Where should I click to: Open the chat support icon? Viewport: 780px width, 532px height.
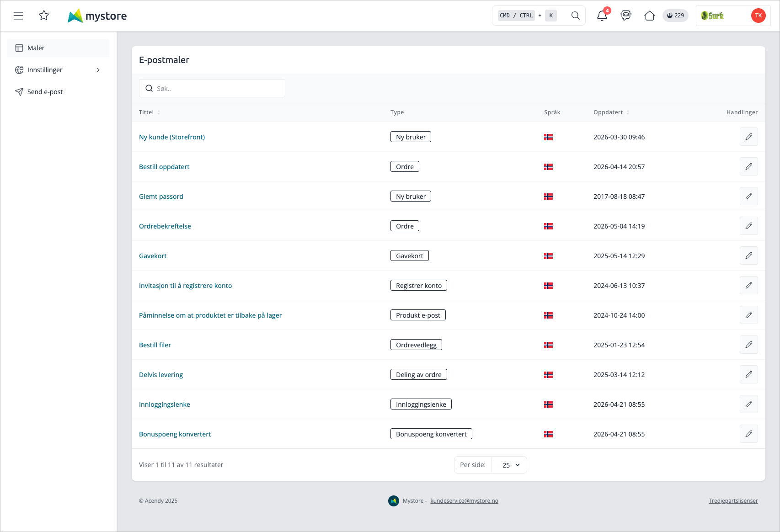click(626, 16)
